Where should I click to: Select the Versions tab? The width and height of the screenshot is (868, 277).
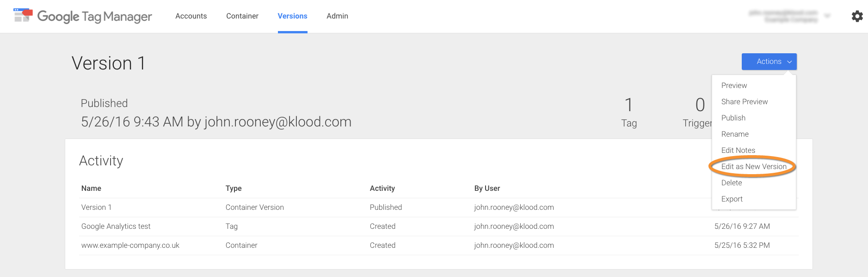point(292,16)
